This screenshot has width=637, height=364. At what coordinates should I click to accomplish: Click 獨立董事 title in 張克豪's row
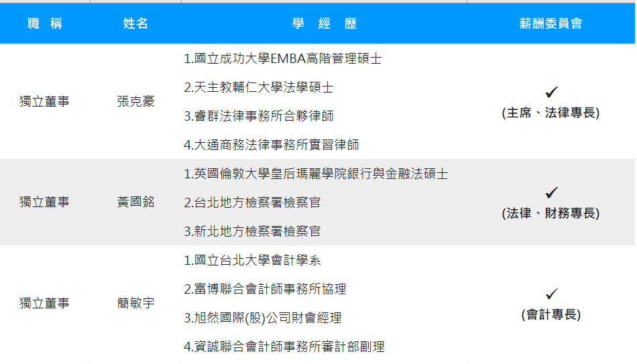coord(44,102)
